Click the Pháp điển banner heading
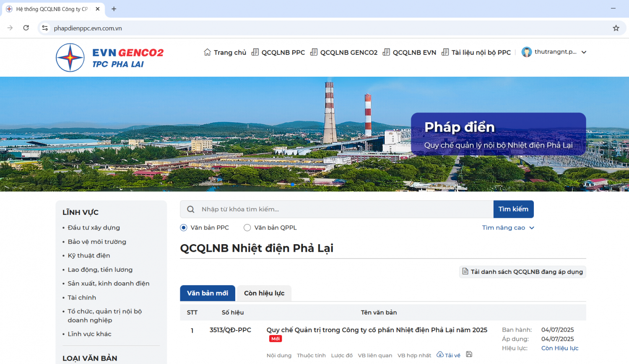 pyautogui.click(x=460, y=127)
